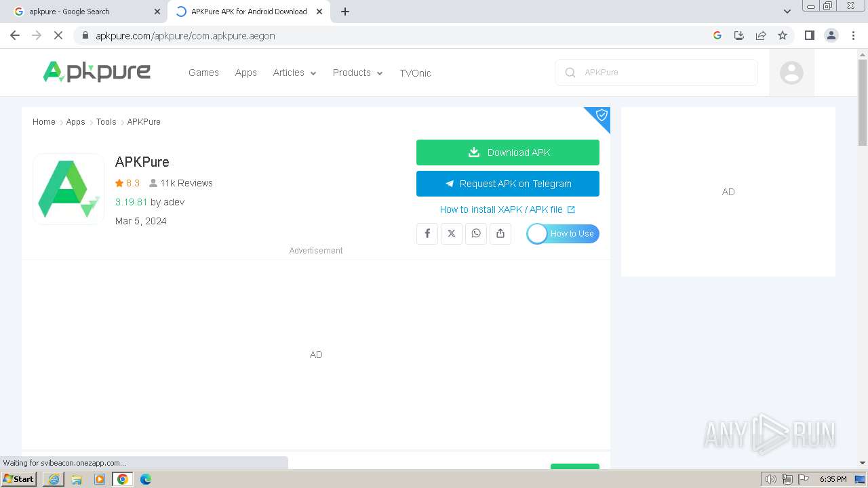Click the adev developer name
This screenshot has height=488, width=868.
174,202
